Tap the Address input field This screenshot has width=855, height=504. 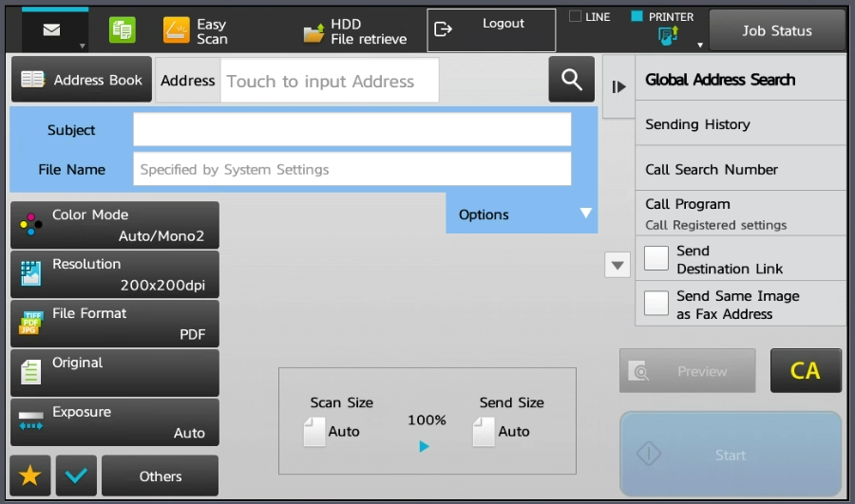click(x=330, y=81)
